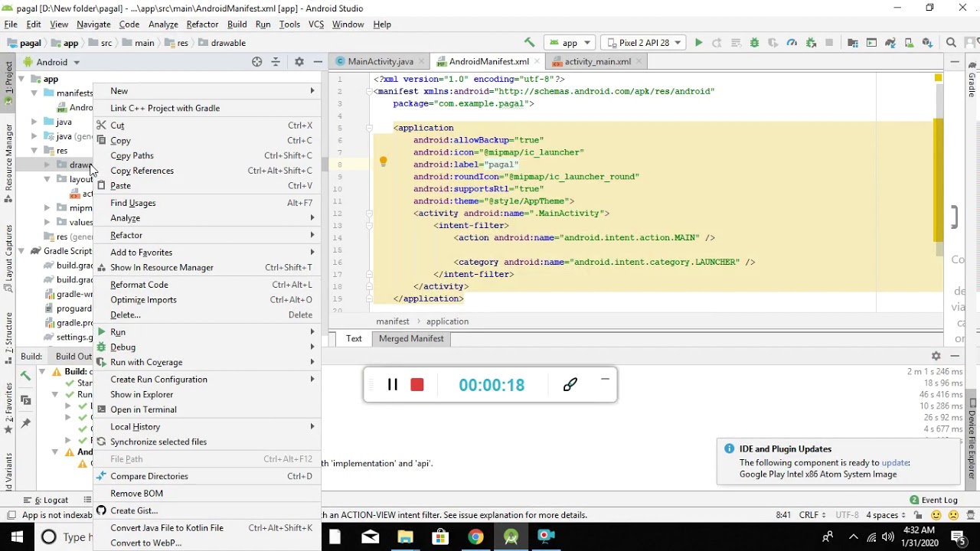Choose Find Usages from context menu
Viewport: 980px width, 551px height.
click(x=207, y=203)
